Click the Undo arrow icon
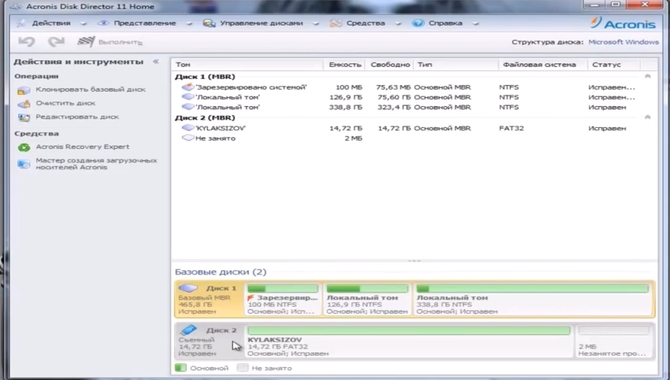 26,42
